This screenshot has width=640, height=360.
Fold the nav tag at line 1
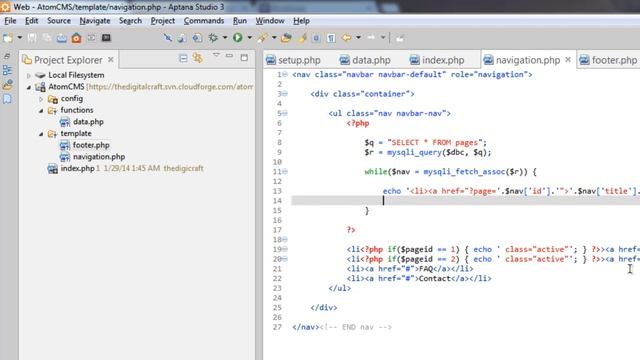click(285, 74)
